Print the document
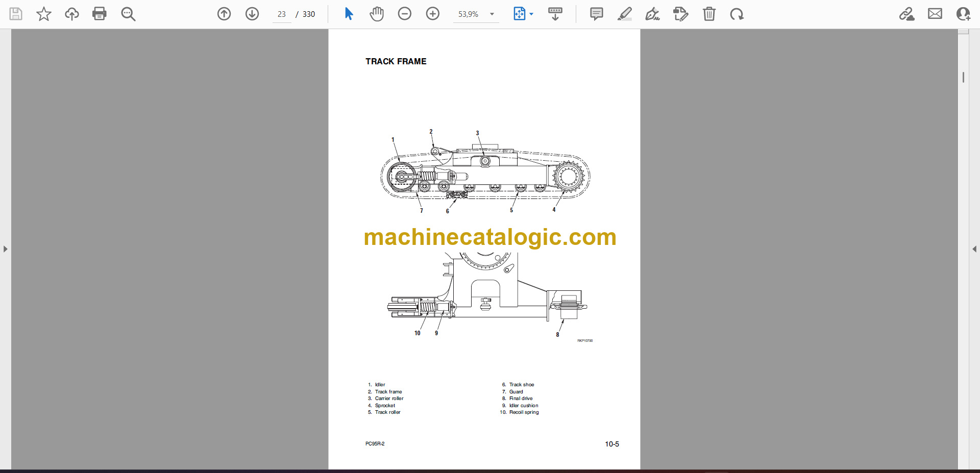This screenshot has width=980, height=473. [x=100, y=14]
